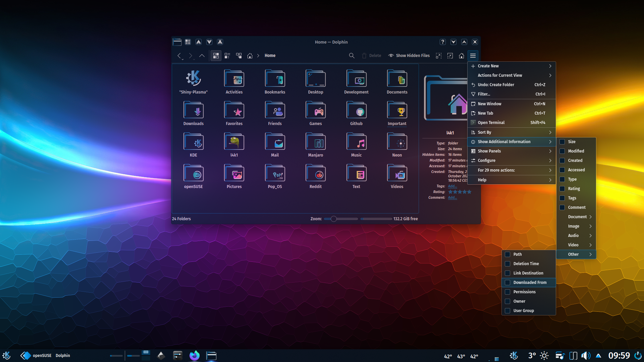644x362 pixels.
Task: Click the clock showing 09:59
Action: [x=619, y=356]
